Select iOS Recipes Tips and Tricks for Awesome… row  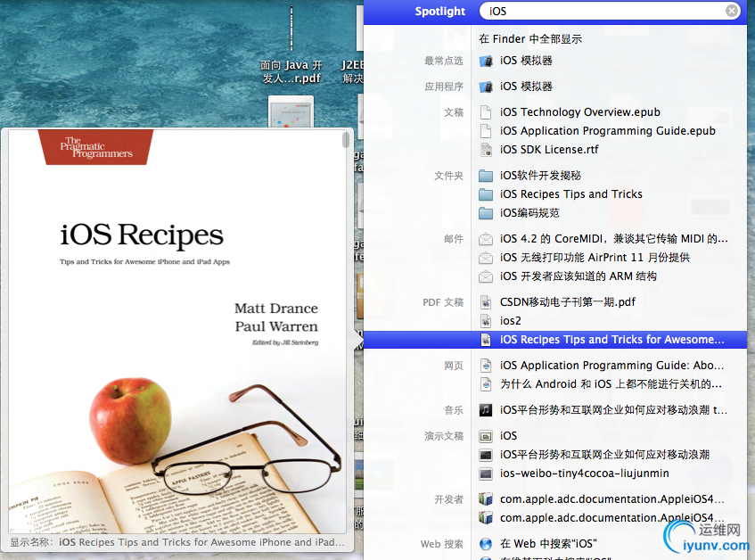point(555,340)
